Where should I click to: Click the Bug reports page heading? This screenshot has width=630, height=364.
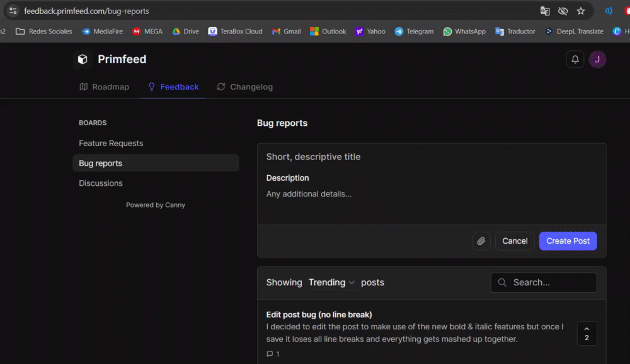(282, 123)
